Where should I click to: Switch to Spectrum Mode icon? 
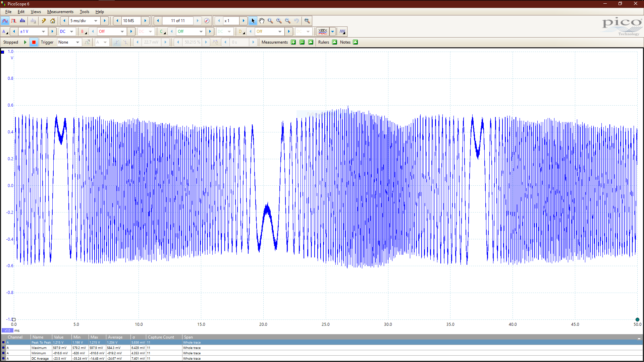coord(22,21)
